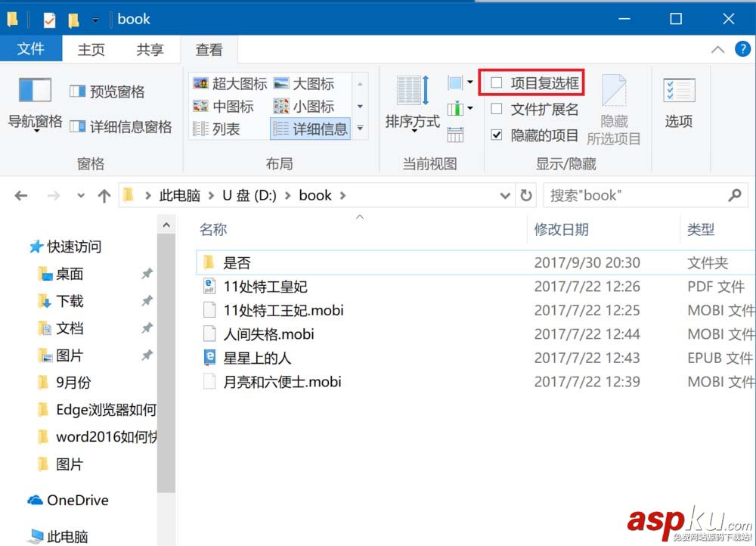This screenshot has width=756, height=546.
Task: Open the 文件 menu tab
Action: 31,50
